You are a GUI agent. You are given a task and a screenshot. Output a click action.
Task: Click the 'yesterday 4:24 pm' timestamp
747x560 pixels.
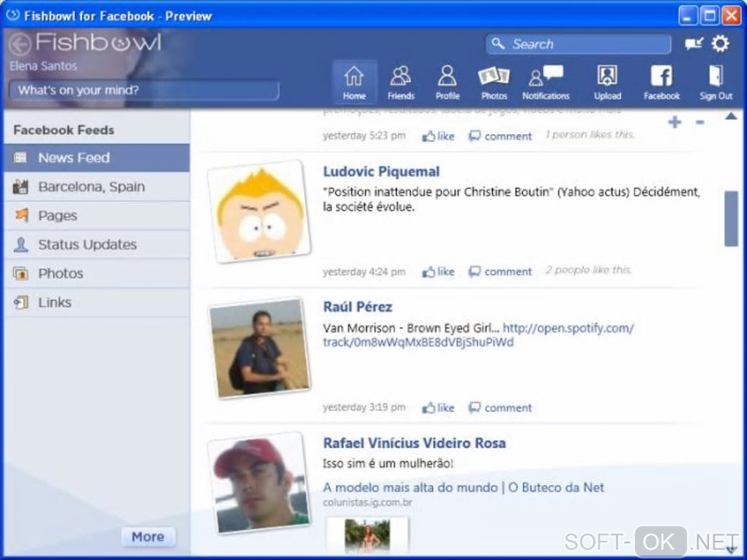click(364, 272)
